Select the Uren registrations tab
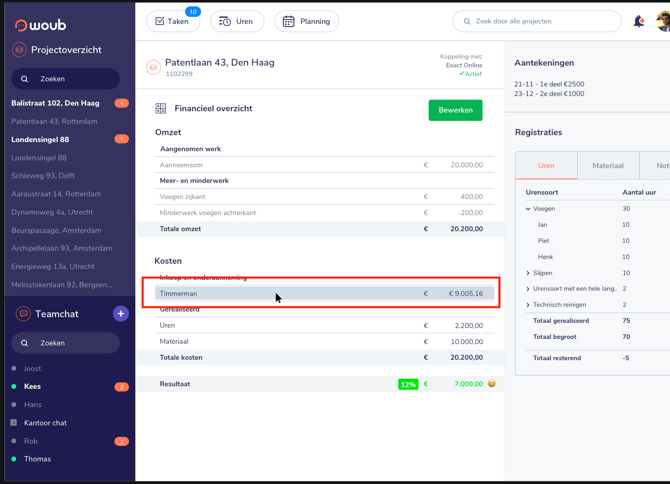 click(547, 166)
